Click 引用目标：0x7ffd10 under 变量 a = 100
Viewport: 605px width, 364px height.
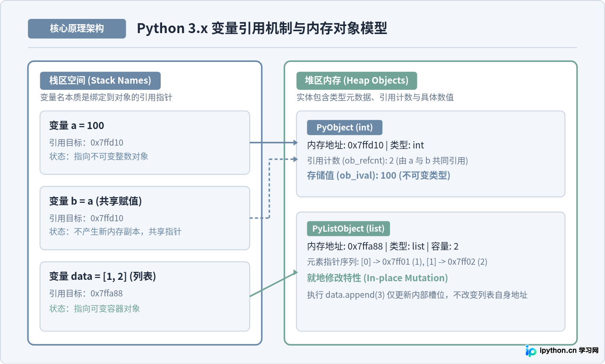[x=86, y=142]
